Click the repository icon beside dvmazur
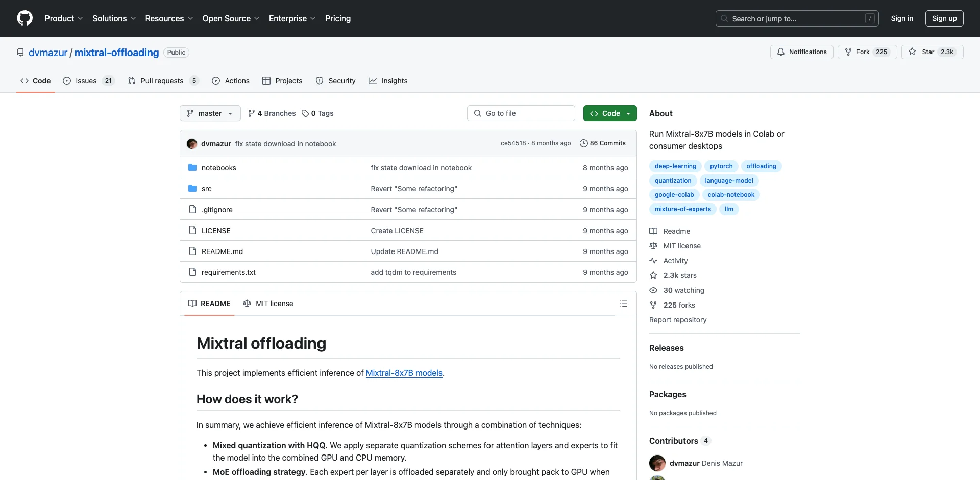The width and height of the screenshot is (980, 480). point(20,53)
